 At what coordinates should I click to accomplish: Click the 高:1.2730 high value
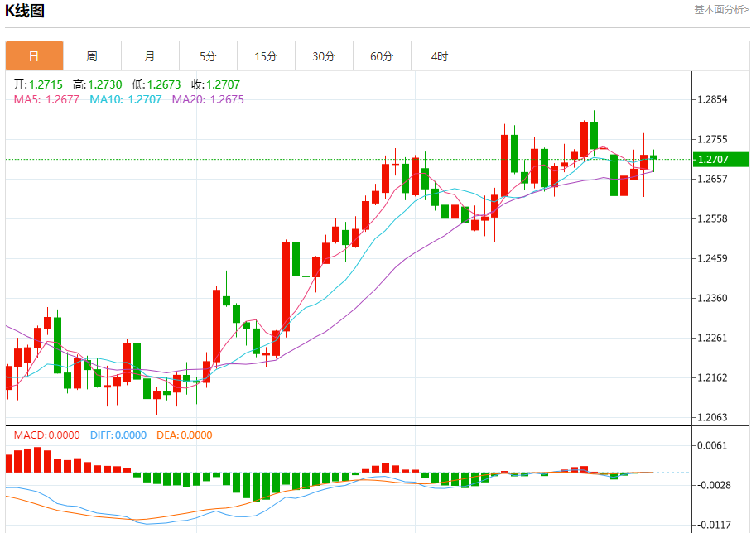tap(98, 84)
